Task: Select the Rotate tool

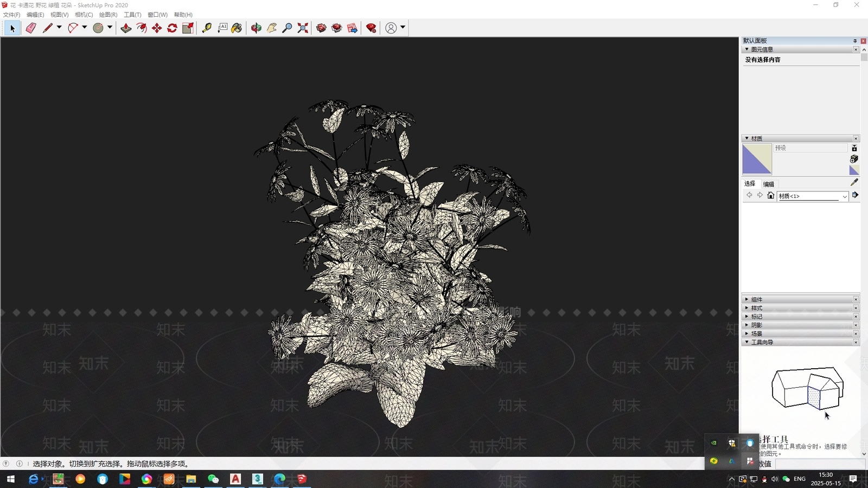Action: [x=172, y=28]
